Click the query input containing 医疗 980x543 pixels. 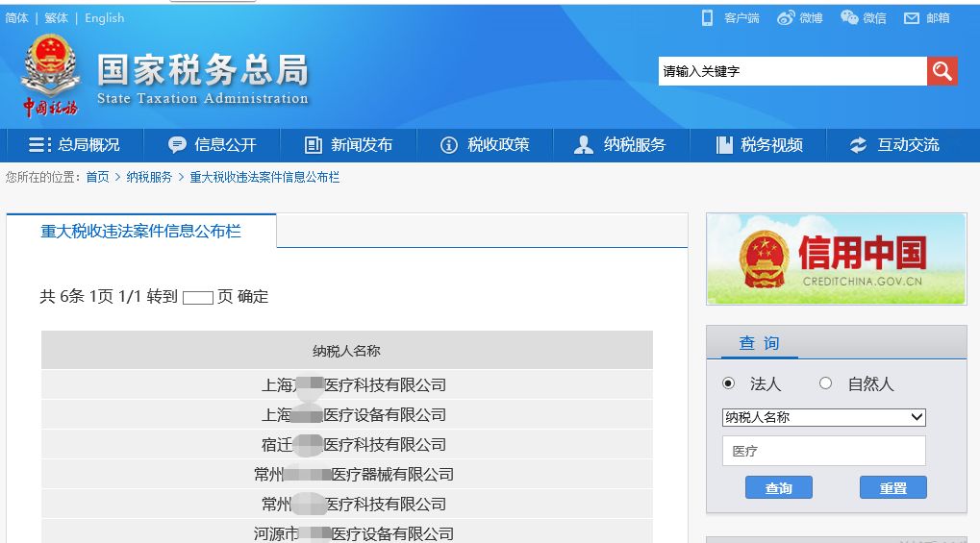[x=824, y=451]
